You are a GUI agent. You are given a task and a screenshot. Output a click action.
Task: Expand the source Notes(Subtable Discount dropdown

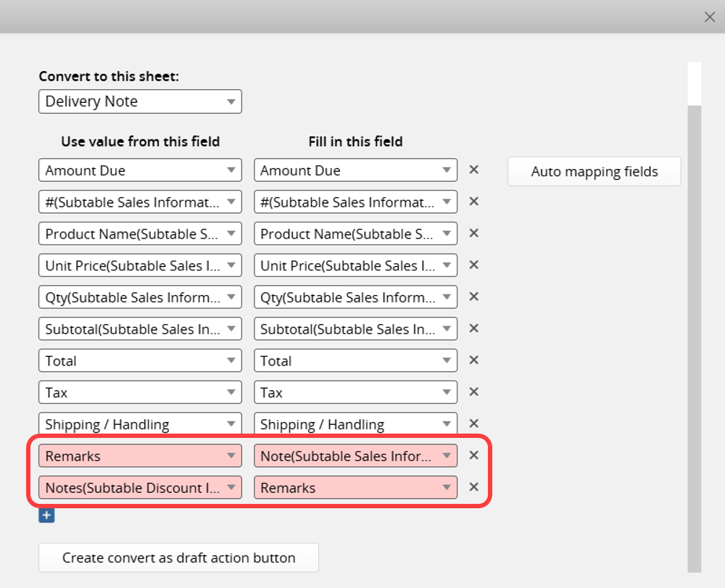pyautogui.click(x=140, y=488)
